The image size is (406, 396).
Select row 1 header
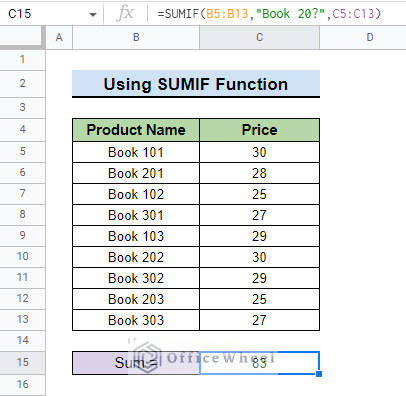22,60
